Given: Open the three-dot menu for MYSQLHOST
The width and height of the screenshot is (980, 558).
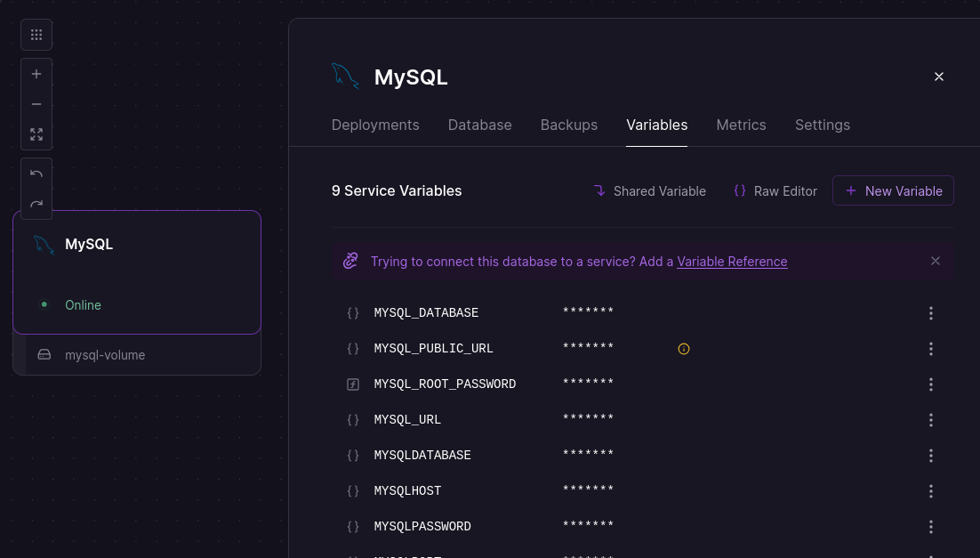Looking at the screenshot, I should tap(930, 491).
